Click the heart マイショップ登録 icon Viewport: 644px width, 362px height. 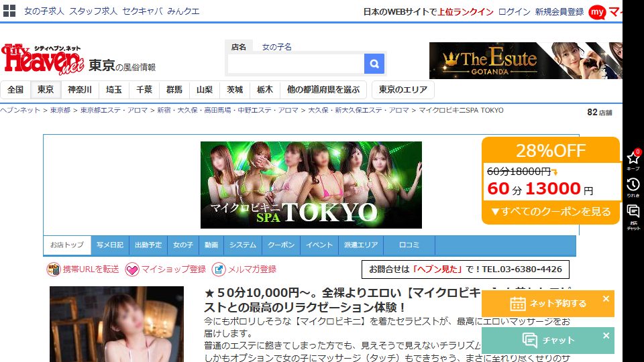pos(132,269)
